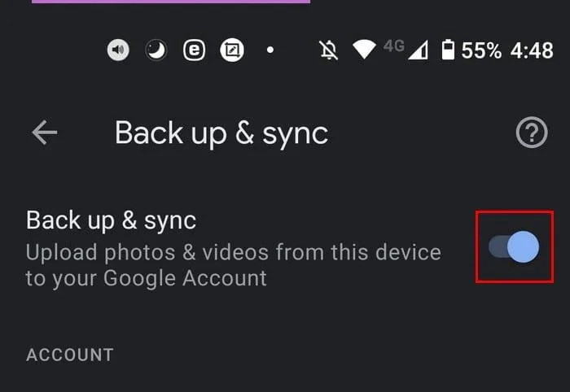Viewport: 570px width, 392px height.
Task: Tap the Wi-Fi signal icon
Action: (x=364, y=50)
